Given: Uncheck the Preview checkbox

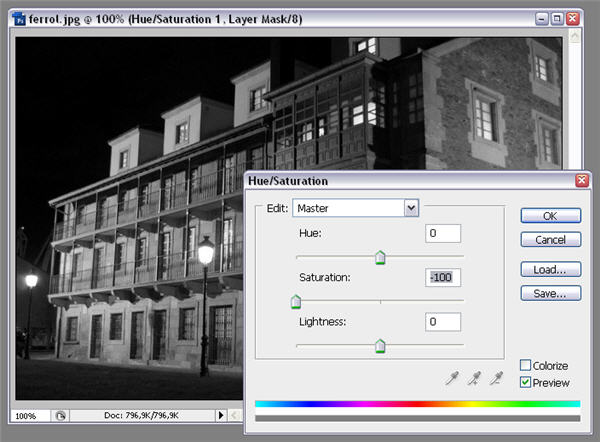Looking at the screenshot, I should tap(526, 382).
